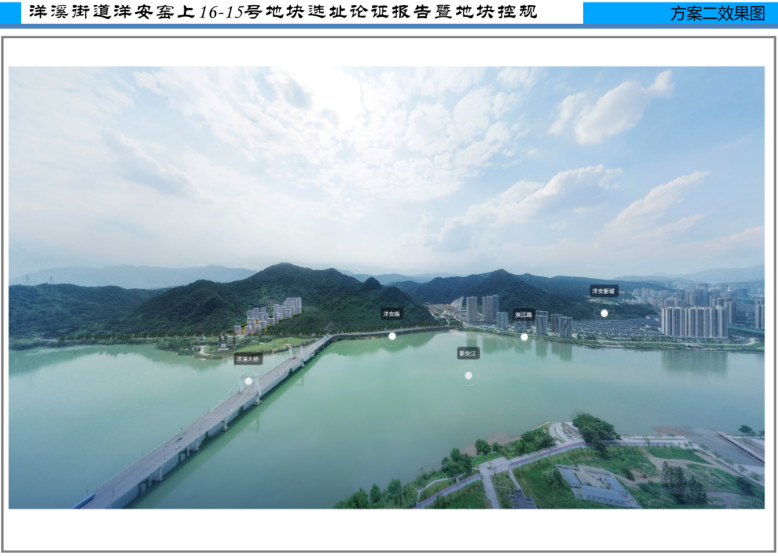Click the gray-roofed building at bottom right
The image size is (778, 556).
[x=597, y=485]
